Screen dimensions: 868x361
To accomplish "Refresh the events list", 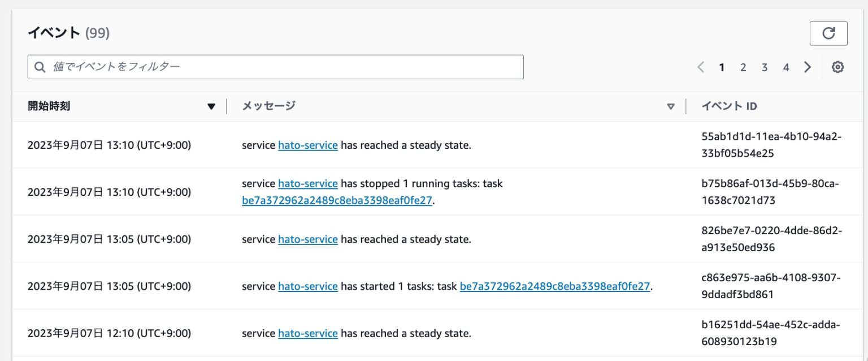I will 828,33.
